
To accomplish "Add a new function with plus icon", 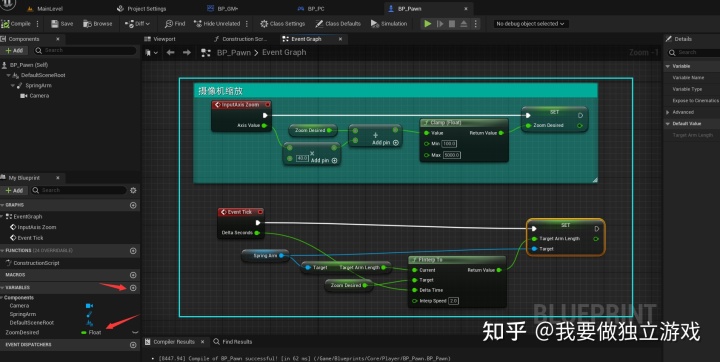I will tap(133, 251).
